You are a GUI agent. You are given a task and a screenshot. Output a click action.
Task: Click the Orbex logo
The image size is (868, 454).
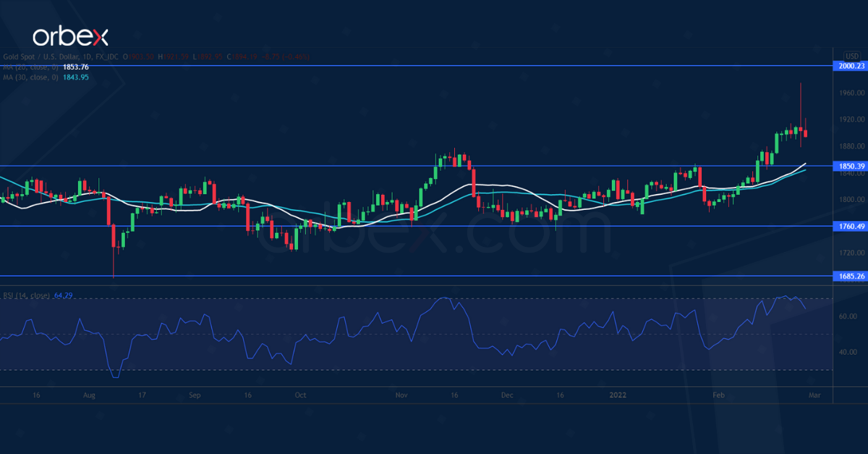69,36
